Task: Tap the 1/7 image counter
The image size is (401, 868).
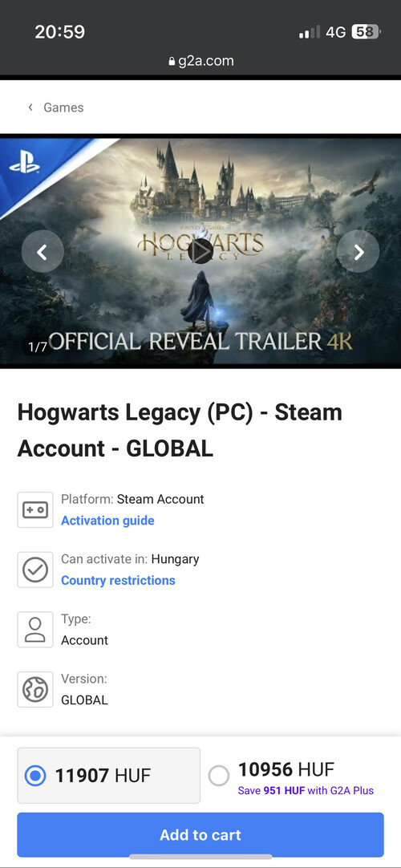Action: [x=38, y=347]
